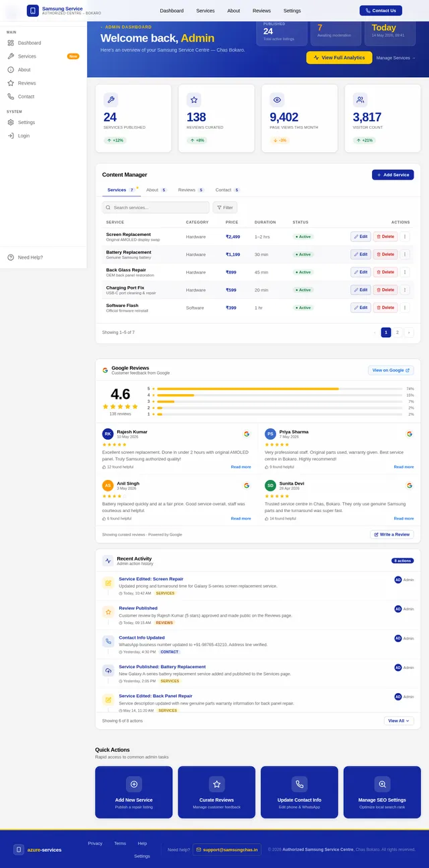
Task: Focus the Search services input field
Action: click(156, 208)
